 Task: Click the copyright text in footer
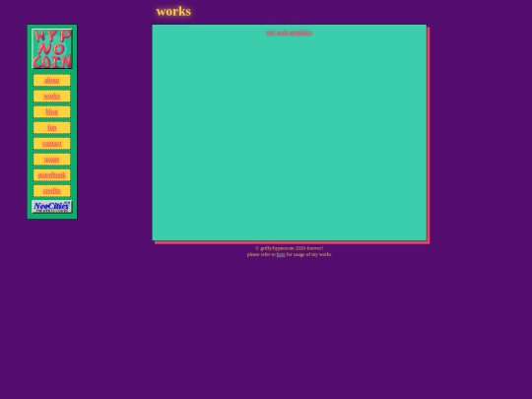click(x=289, y=248)
